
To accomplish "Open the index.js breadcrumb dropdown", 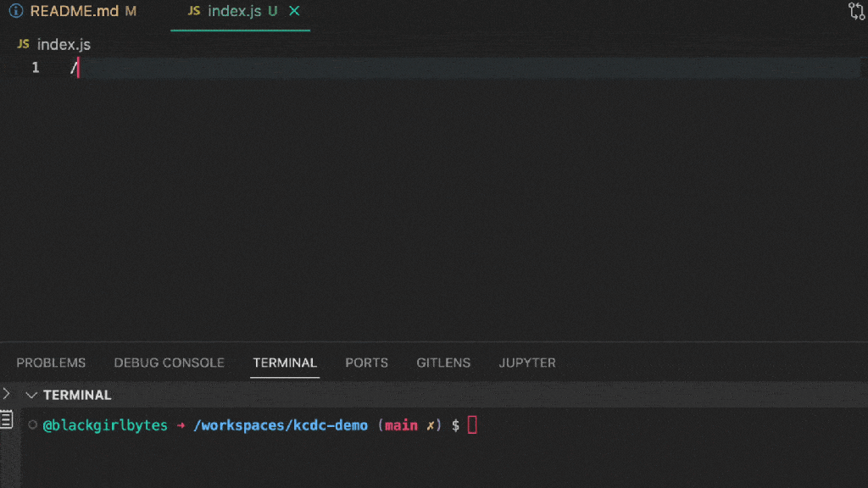I will [64, 44].
